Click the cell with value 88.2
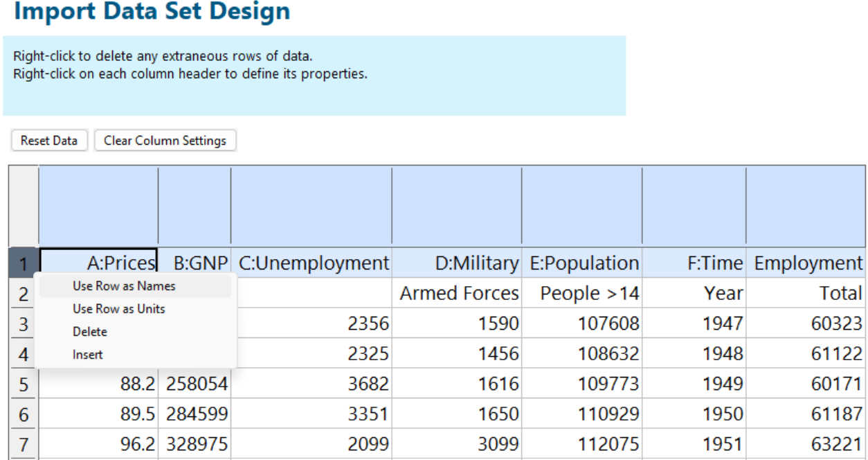This screenshot has height=460, width=868. [98, 384]
